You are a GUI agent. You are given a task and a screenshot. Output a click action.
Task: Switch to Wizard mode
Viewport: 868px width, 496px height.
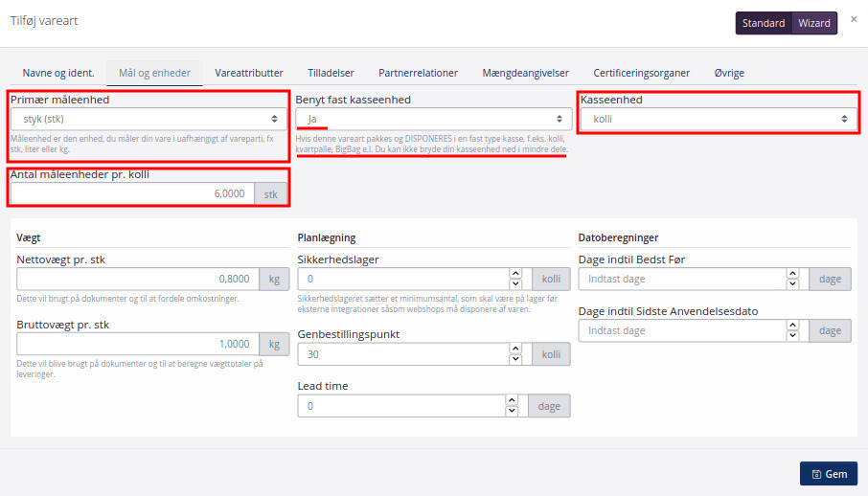(x=814, y=23)
